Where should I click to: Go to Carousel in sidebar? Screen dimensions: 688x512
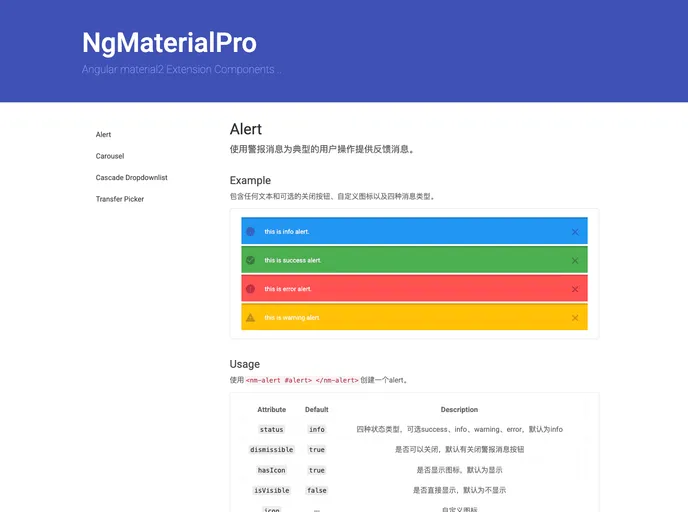110,156
